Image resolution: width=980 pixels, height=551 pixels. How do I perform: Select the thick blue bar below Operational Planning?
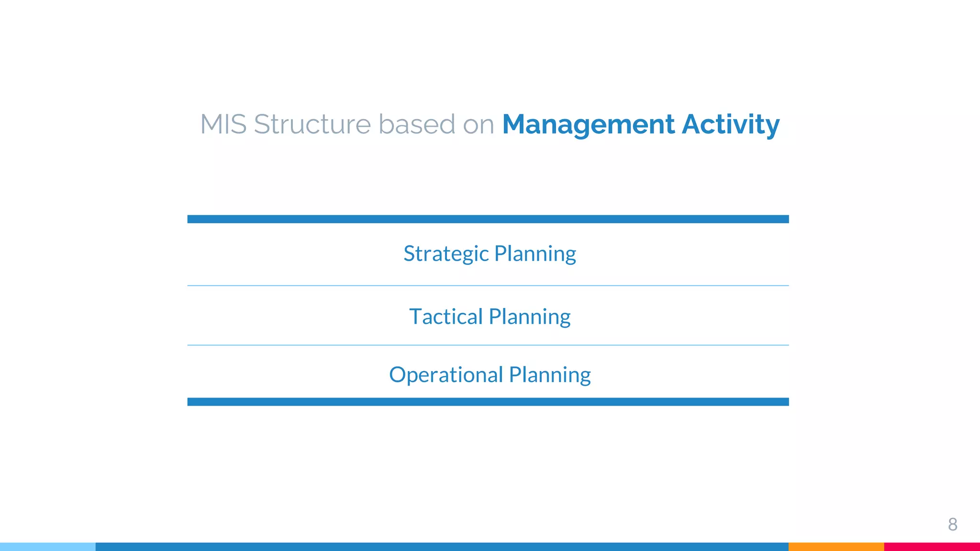pyautogui.click(x=488, y=402)
